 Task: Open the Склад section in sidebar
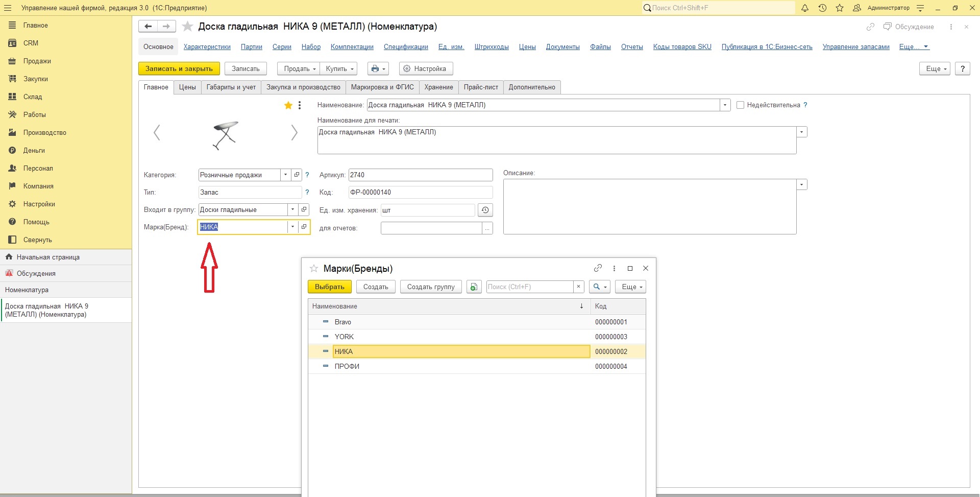[33, 97]
